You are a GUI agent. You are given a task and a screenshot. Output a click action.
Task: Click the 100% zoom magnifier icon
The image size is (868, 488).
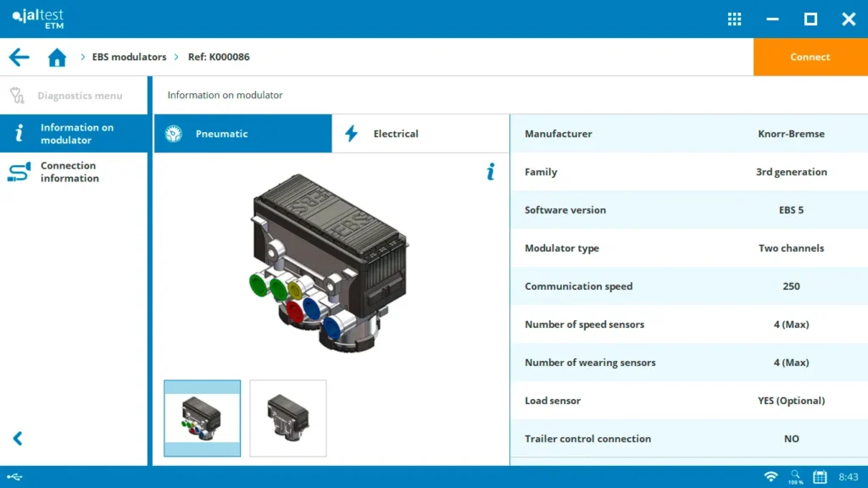tap(795, 477)
